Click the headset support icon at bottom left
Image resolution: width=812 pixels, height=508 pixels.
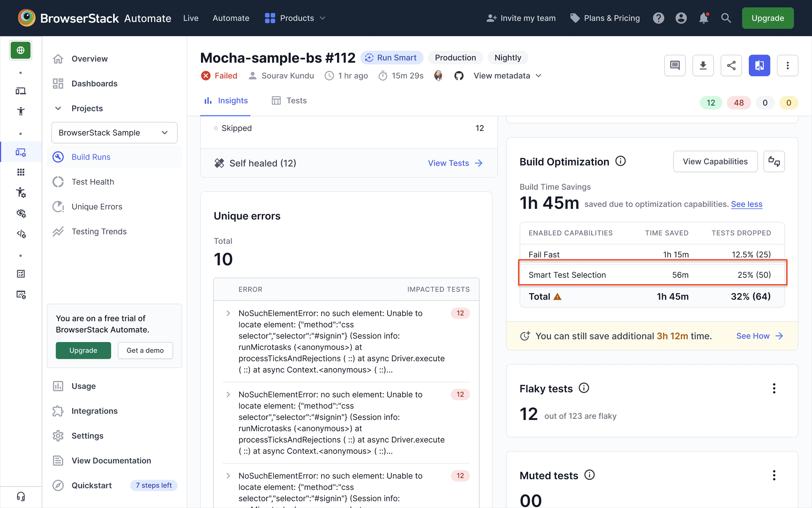point(21,497)
